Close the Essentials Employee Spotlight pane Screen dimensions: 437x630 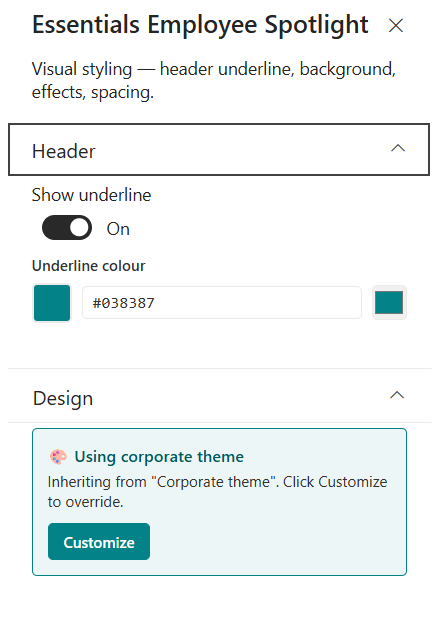396,26
